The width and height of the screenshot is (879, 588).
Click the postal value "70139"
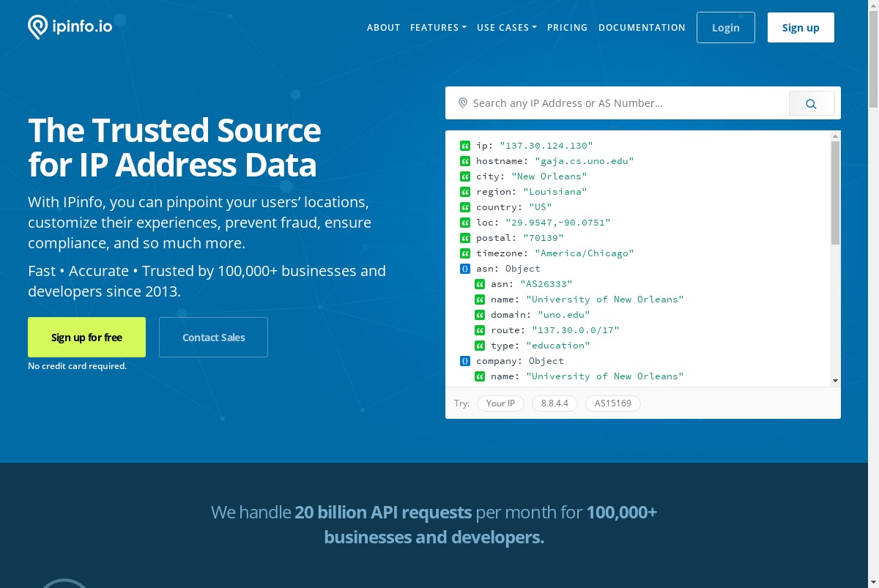point(544,238)
